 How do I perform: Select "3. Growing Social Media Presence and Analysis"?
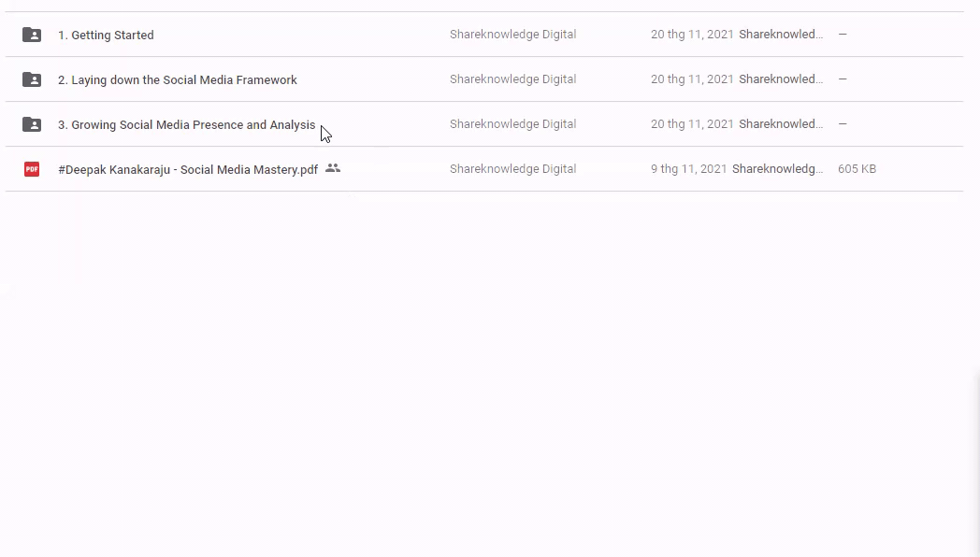click(x=187, y=124)
